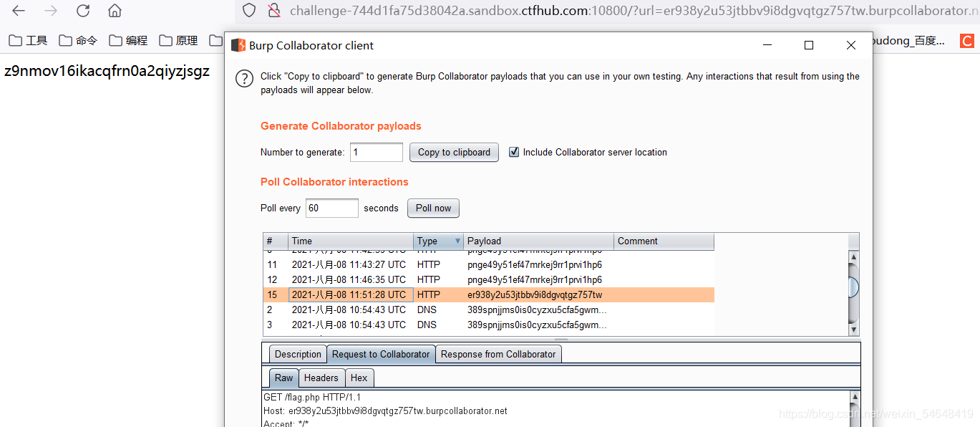
Task: Click the Copy to clipboard button
Action: tap(454, 152)
